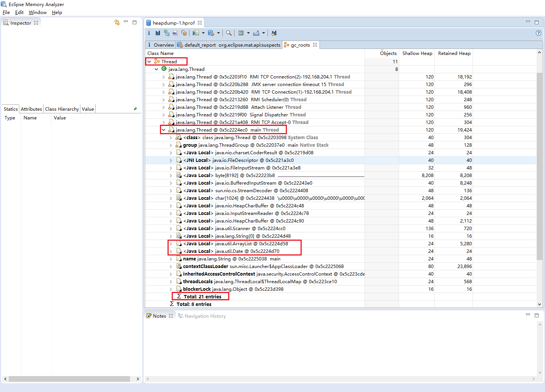Click the Calculate retained size icon
The width and height of the screenshot is (545, 392).
[x=241, y=33]
